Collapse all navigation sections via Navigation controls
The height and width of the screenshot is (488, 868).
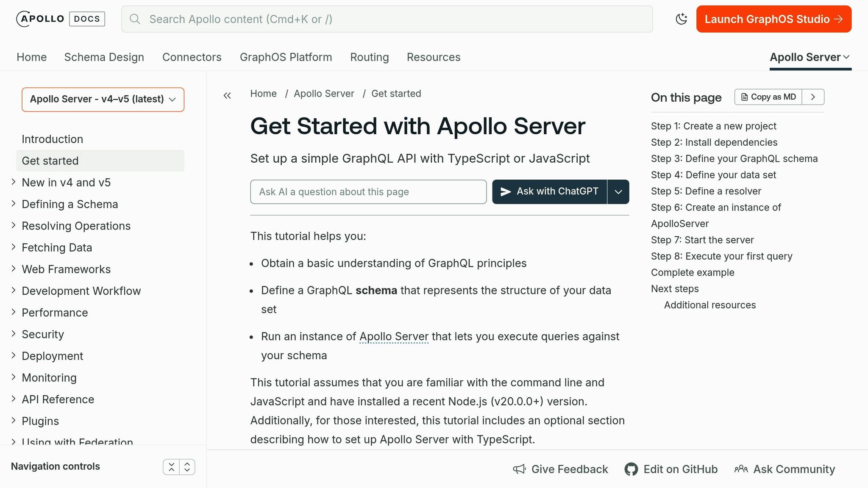(172, 466)
